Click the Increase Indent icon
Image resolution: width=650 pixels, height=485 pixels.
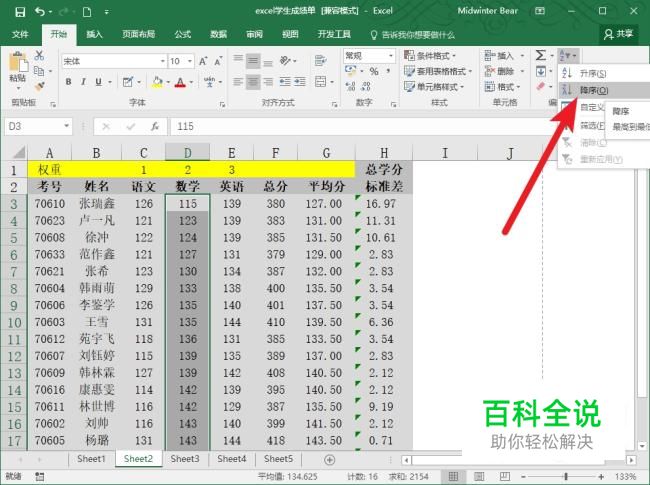pyautogui.click(x=300, y=82)
